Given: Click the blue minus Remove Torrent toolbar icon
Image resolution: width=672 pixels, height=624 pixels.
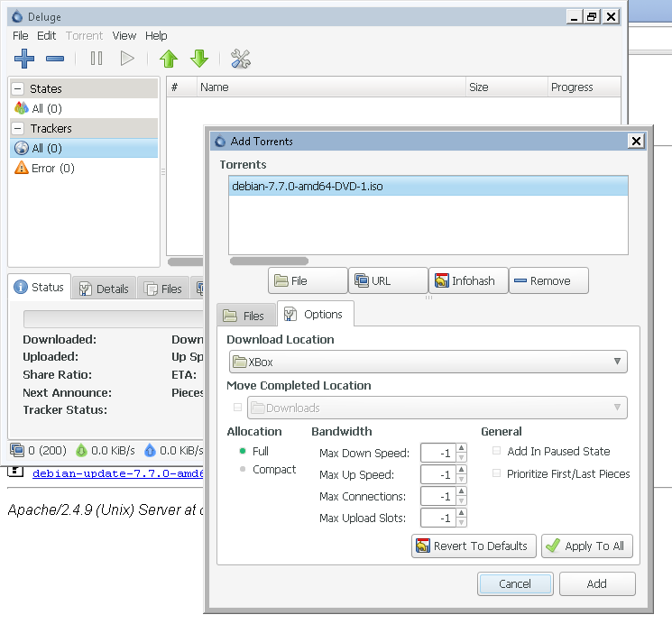Looking at the screenshot, I should pos(55,59).
